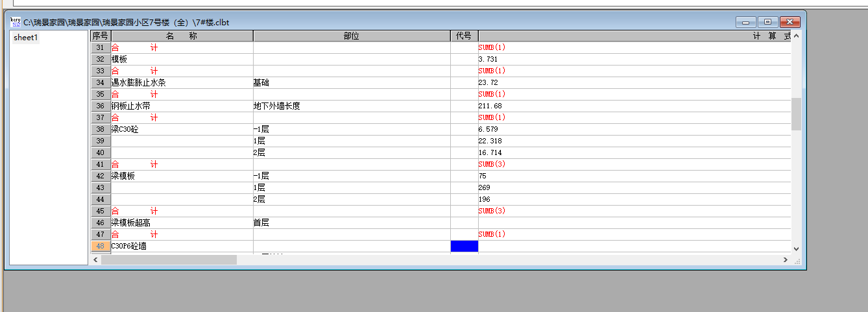Click the value 3.731
868x312 pixels.
pos(488,60)
